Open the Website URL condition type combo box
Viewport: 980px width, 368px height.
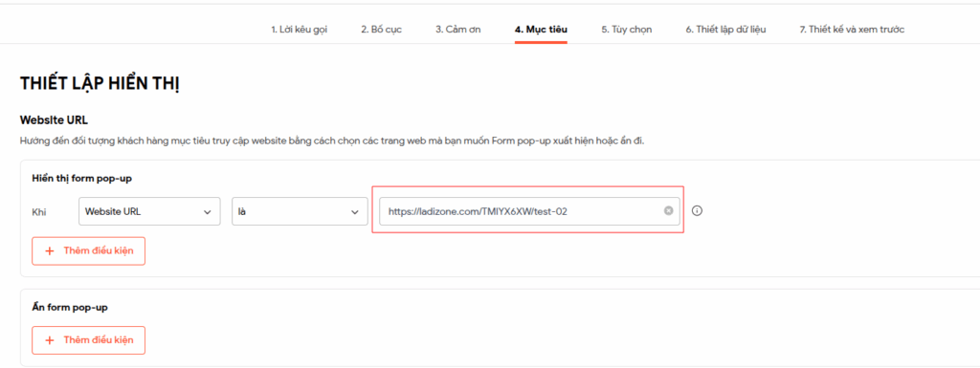(149, 211)
